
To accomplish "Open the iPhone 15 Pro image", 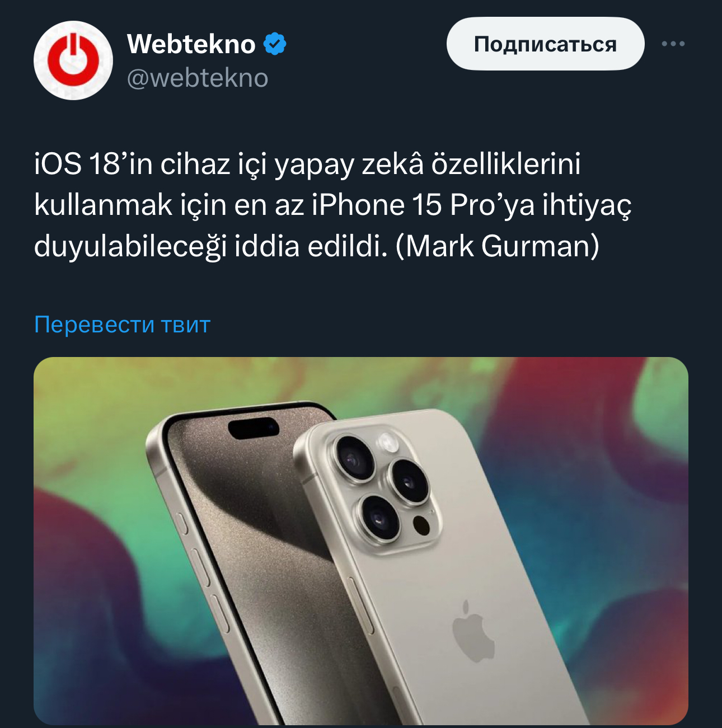I will pyautogui.click(x=361, y=541).
